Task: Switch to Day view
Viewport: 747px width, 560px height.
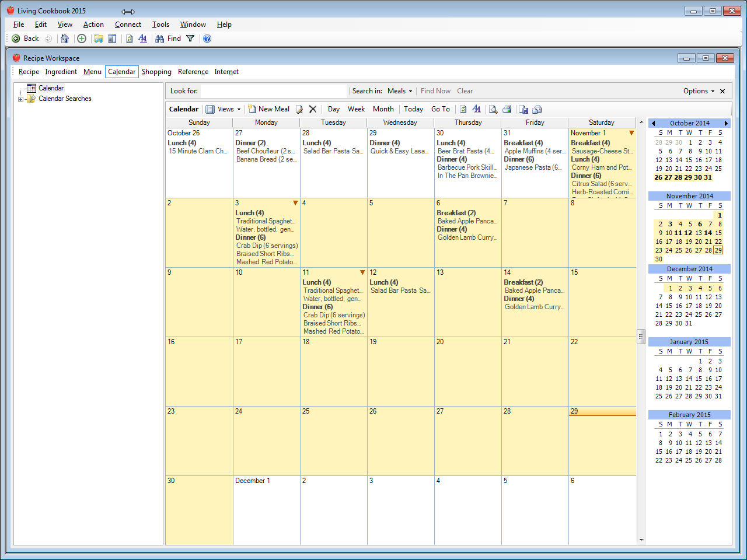Action: (x=334, y=109)
